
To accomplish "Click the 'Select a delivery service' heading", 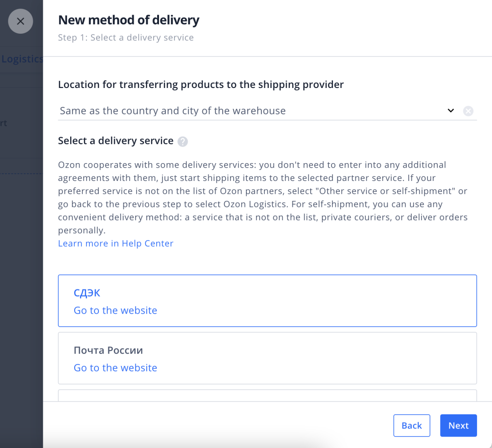I will pos(116,141).
